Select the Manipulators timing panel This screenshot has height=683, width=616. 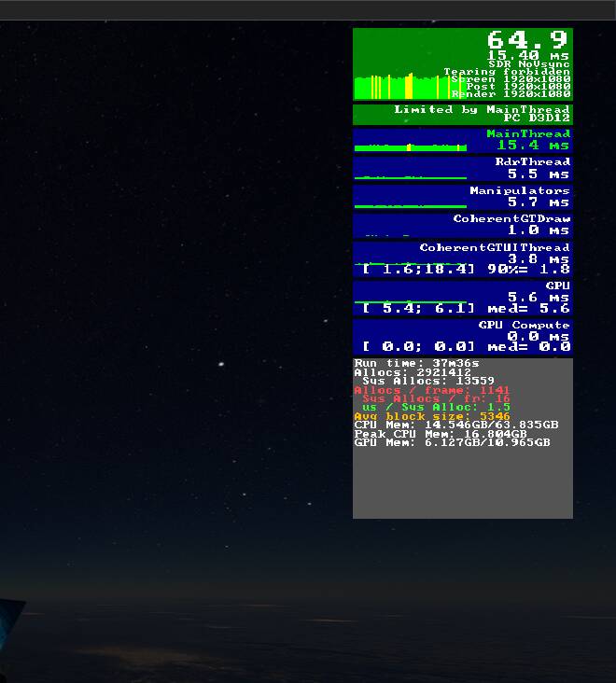[x=462, y=196]
